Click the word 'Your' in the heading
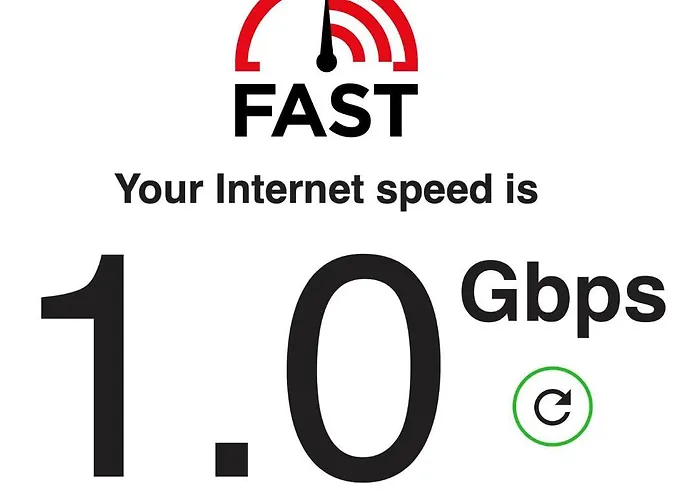 click(x=159, y=188)
